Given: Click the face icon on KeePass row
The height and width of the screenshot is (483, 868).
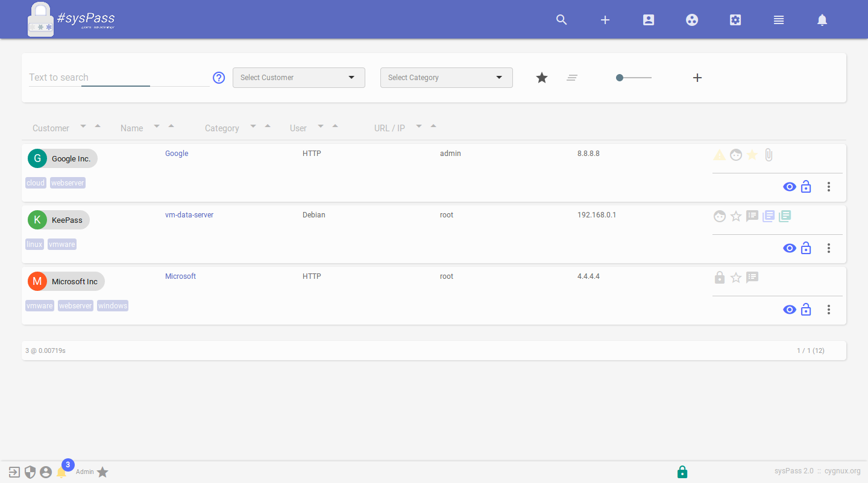Looking at the screenshot, I should pos(720,216).
